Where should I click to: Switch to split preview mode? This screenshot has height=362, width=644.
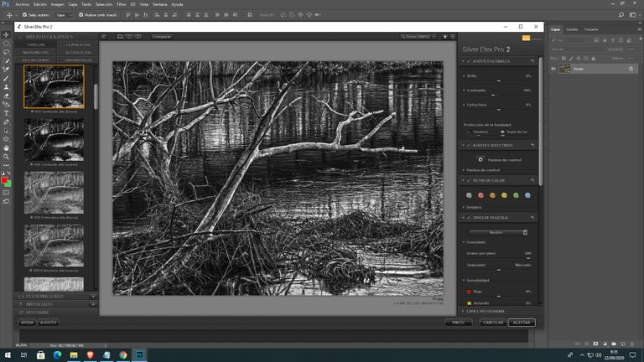(129, 37)
